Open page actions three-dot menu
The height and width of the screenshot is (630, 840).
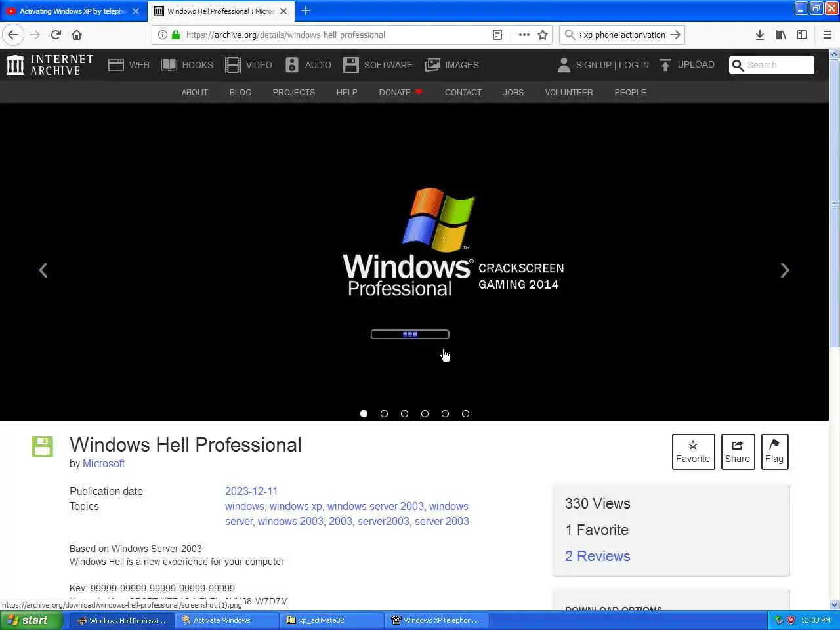(524, 35)
